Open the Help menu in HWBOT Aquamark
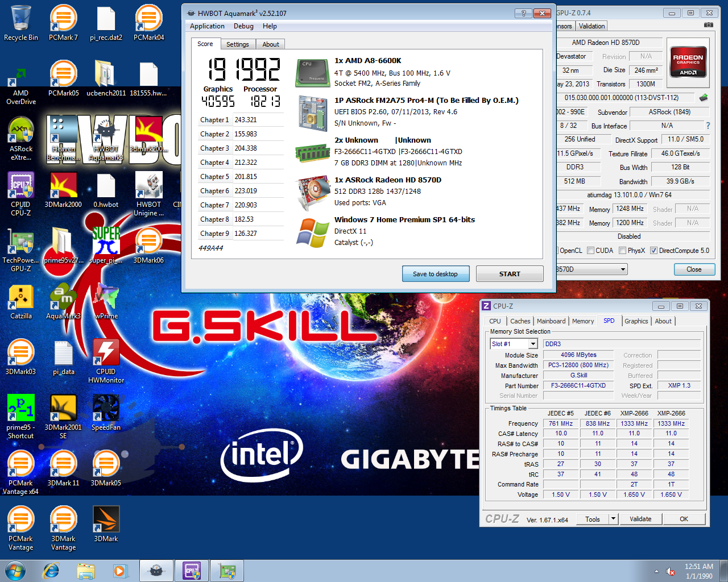 pyautogui.click(x=270, y=26)
